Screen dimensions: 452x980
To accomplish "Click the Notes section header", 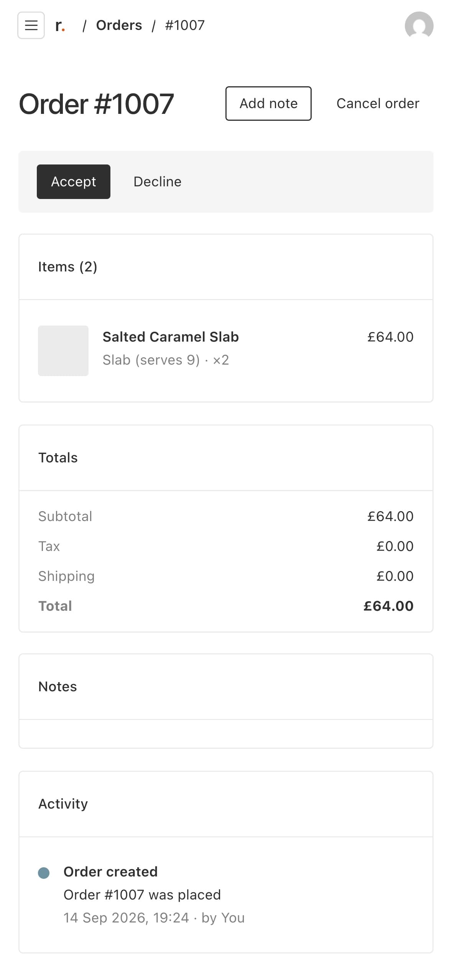I will point(58,686).
